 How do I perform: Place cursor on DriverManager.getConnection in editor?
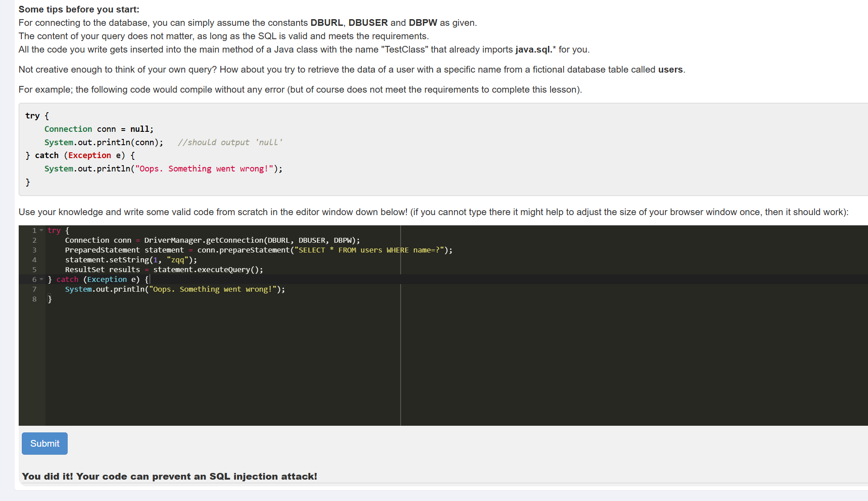(203, 240)
